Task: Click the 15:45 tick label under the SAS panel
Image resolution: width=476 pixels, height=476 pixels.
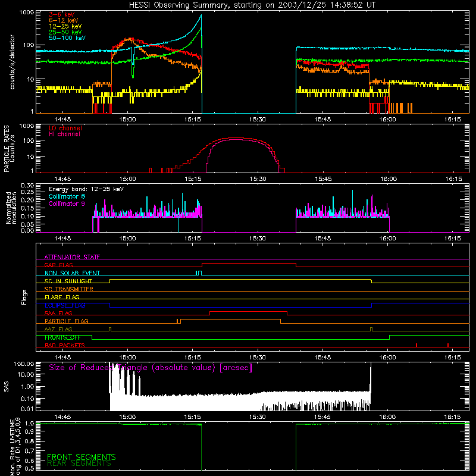Action: 322,417
